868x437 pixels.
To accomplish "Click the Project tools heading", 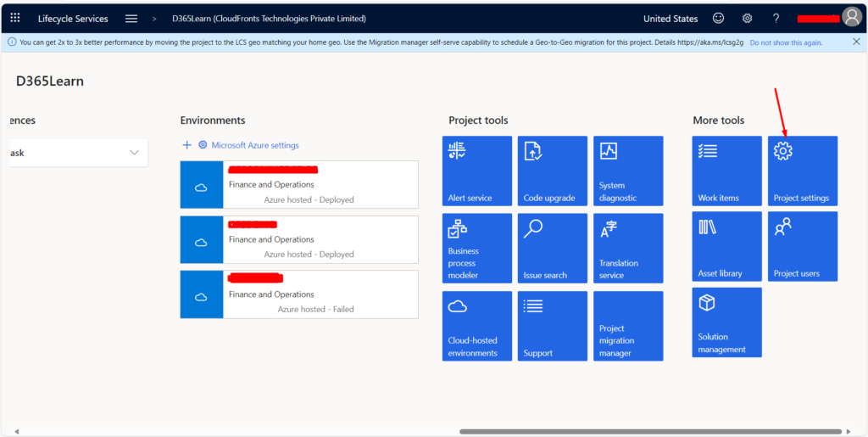I will click(478, 120).
